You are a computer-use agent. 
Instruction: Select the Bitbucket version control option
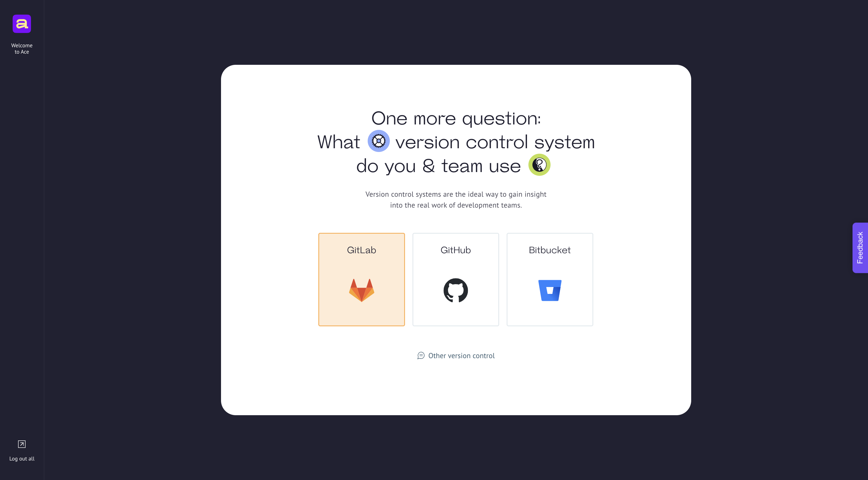(x=550, y=279)
